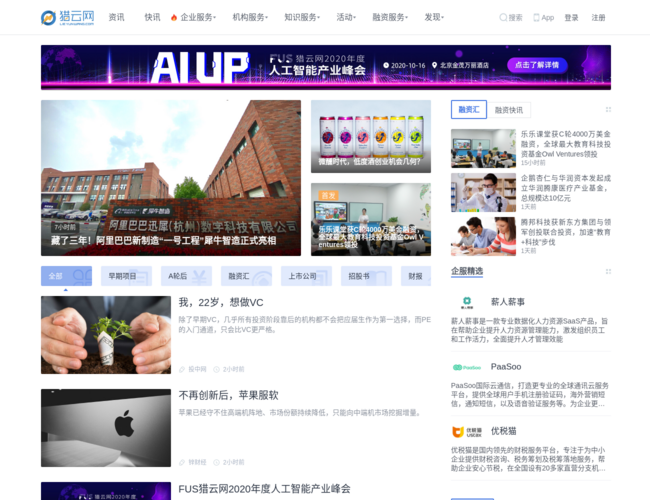The height and width of the screenshot is (500, 650).
Task: Open the Apple logo article thumbnail
Action: 106,428
